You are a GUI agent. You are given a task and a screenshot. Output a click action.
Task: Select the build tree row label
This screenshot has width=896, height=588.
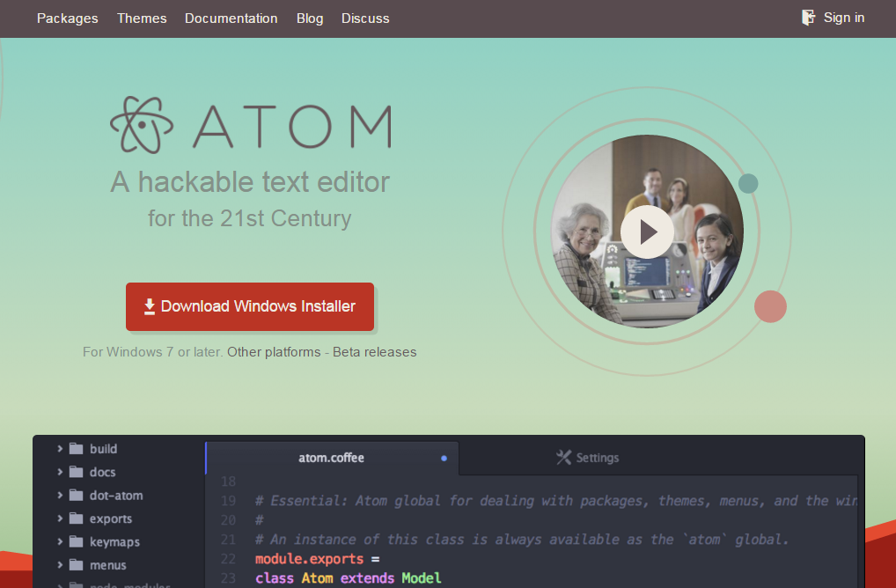click(x=104, y=449)
